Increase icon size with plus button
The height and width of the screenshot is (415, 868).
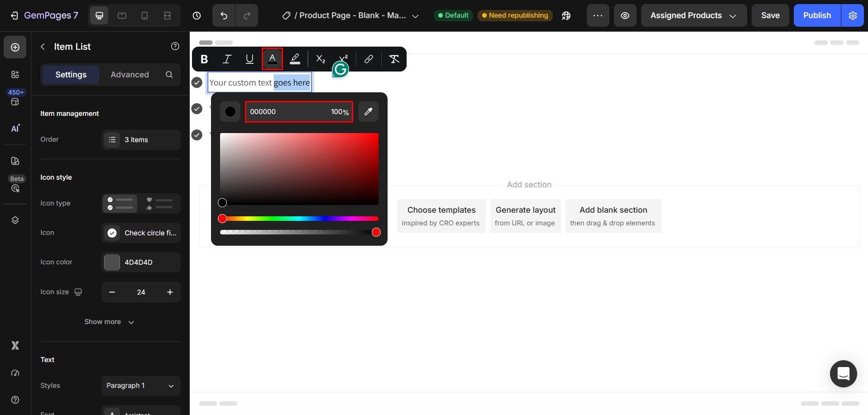pos(170,292)
